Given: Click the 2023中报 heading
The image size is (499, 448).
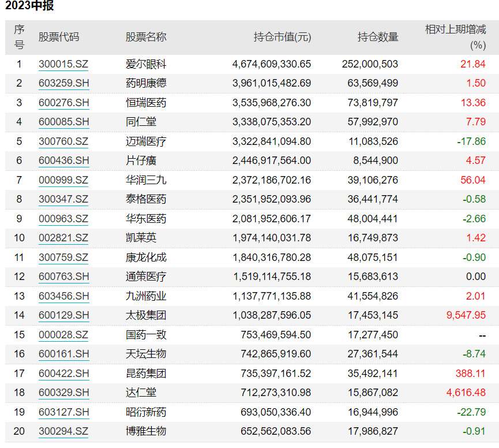Looking at the screenshot, I should click(x=30, y=7).
